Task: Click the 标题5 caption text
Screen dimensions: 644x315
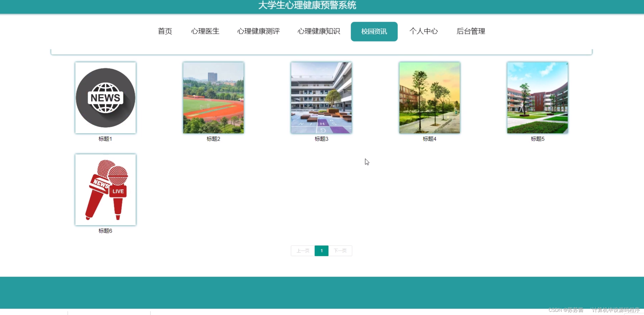Action: click(x=537, y=139)
